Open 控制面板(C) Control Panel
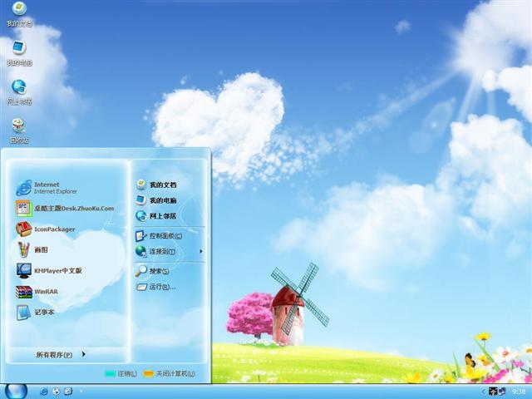The width and height of the screenshot is (532, 399). click(x=159, y=236)
